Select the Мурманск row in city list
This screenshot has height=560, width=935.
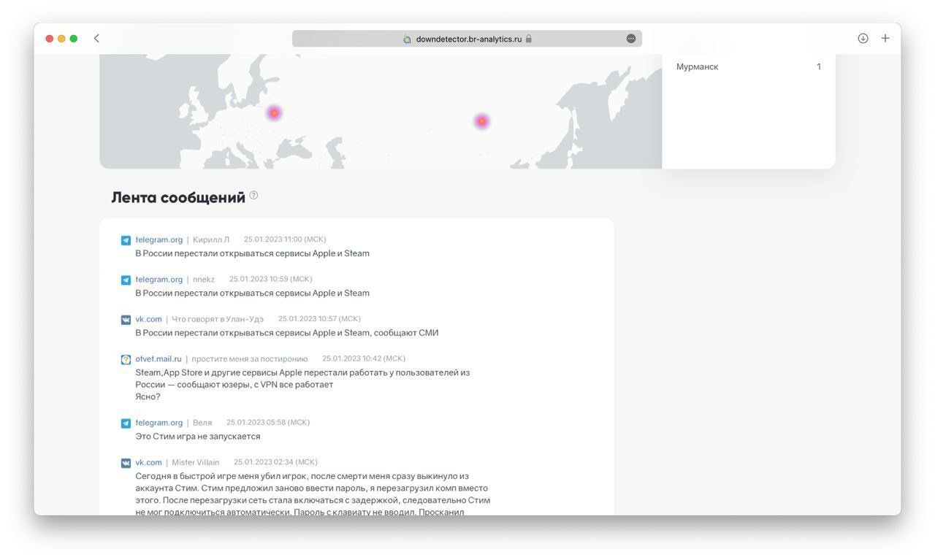tap(748, 66)
